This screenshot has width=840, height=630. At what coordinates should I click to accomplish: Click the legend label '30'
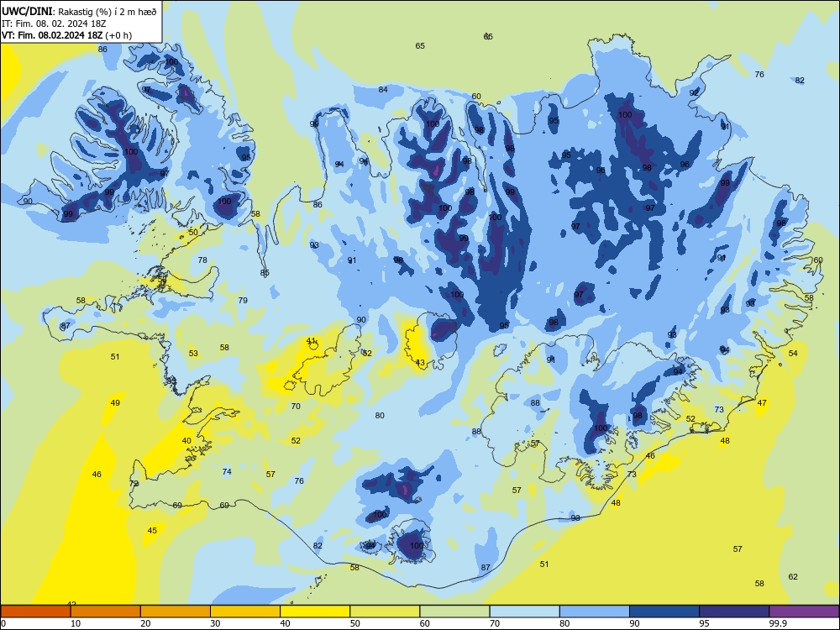[x=215, y=623]
